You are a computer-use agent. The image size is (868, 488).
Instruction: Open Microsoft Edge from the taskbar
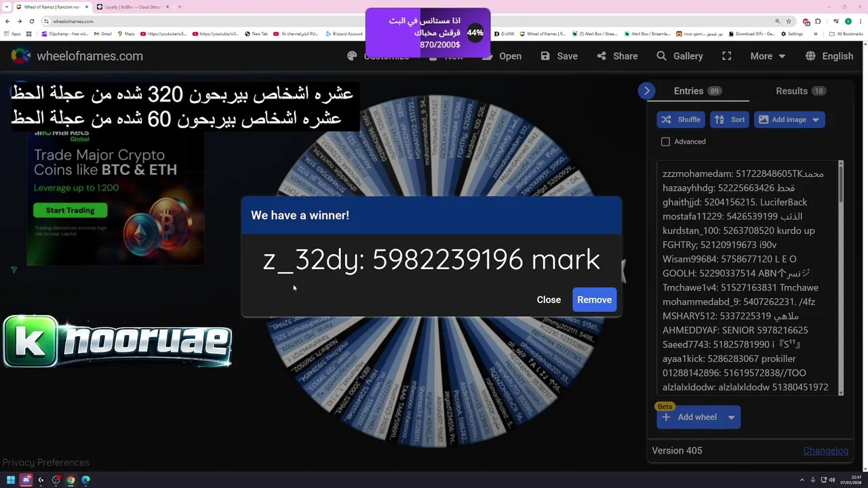pyautogui.click(x=85, y=480)
